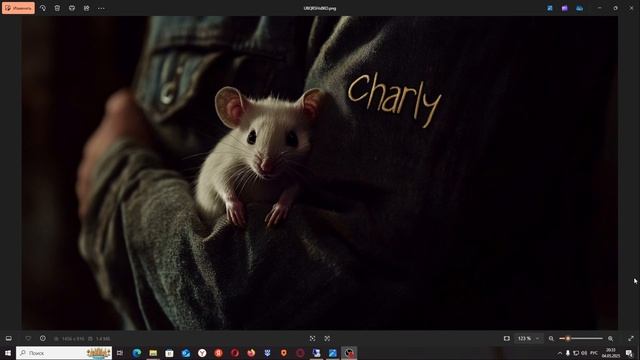The height and width of the screenshot is (360, 640).
Task: Click the microphone icon in the system tray
Action: tap(568, 353)
